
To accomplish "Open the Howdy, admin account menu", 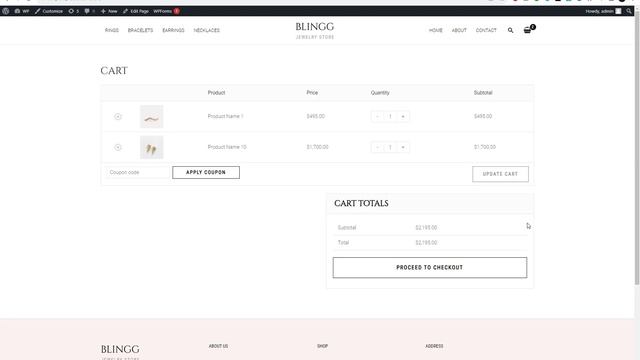I will pyautogui.click(x=603, y=11).
